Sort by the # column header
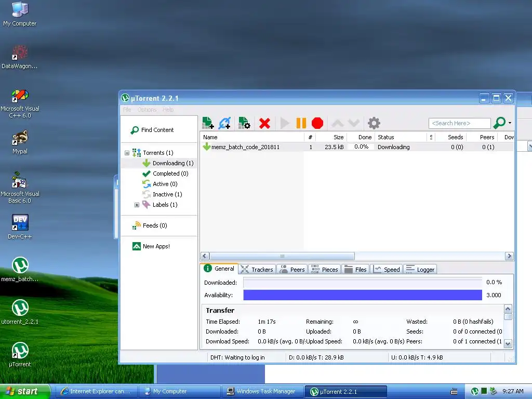The height and width of the screenshot is (399, 532). [310, 137]
